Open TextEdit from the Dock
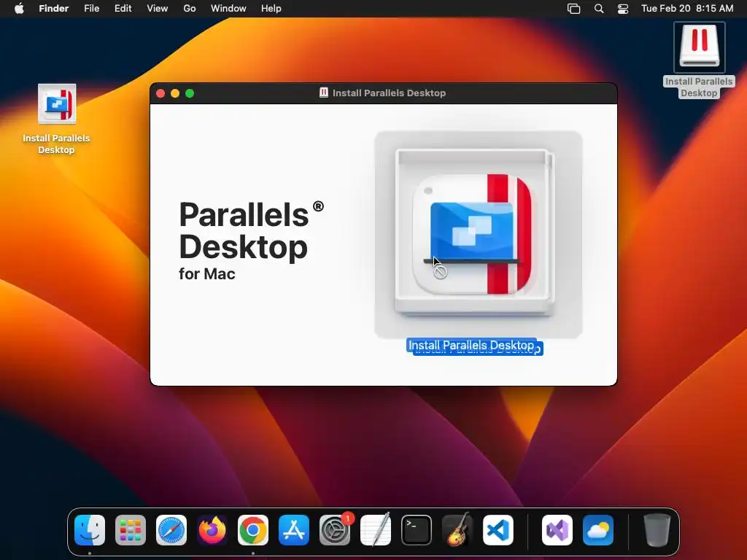Viewport: 747px width, 560px height. point(376,530)
